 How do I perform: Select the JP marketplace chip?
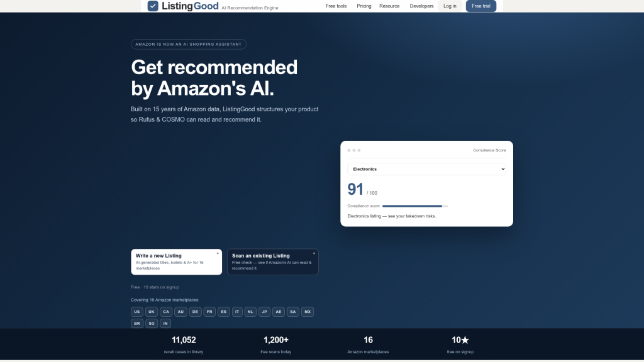pos(265,312)
